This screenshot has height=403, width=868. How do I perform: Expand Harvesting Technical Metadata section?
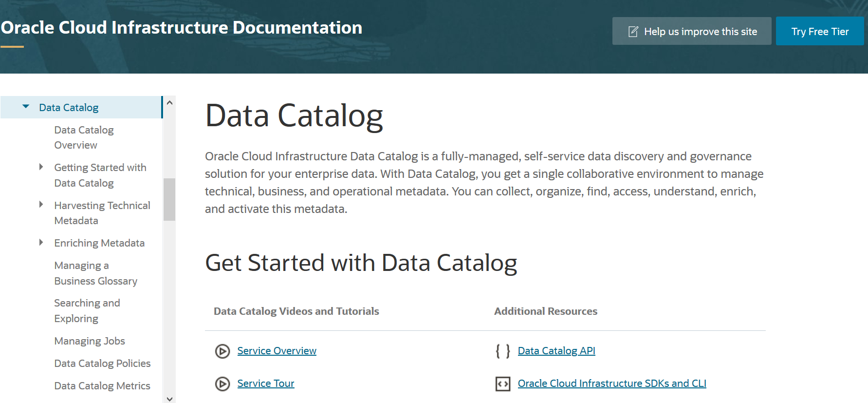41,205
